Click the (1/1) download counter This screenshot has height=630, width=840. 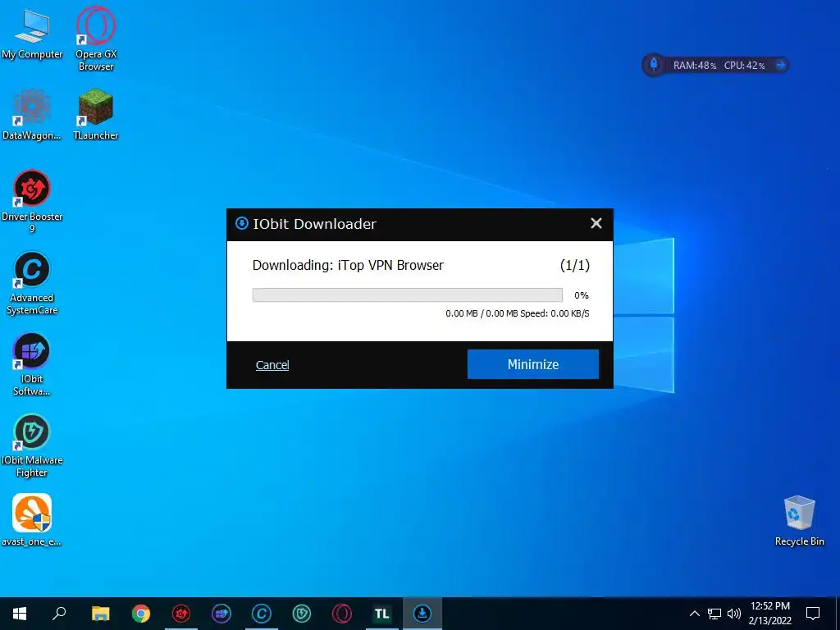click(575, 265)
